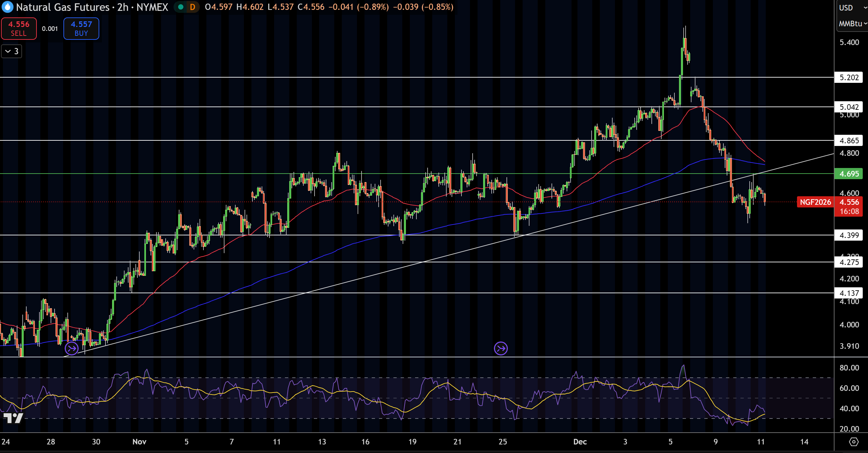868x453 pixels.
Task: Click the SELL button showing 4.556
Action: coord(18,28)
